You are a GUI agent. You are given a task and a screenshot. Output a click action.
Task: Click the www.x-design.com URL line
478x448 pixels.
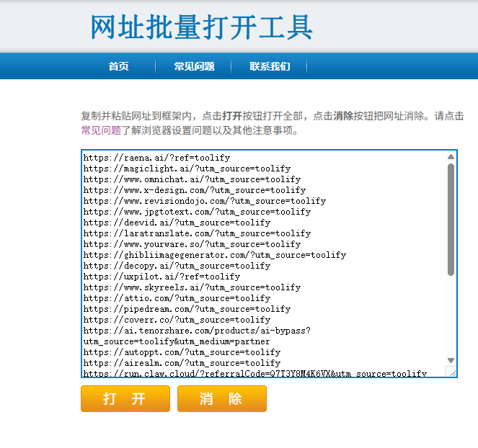pos(195,190)
